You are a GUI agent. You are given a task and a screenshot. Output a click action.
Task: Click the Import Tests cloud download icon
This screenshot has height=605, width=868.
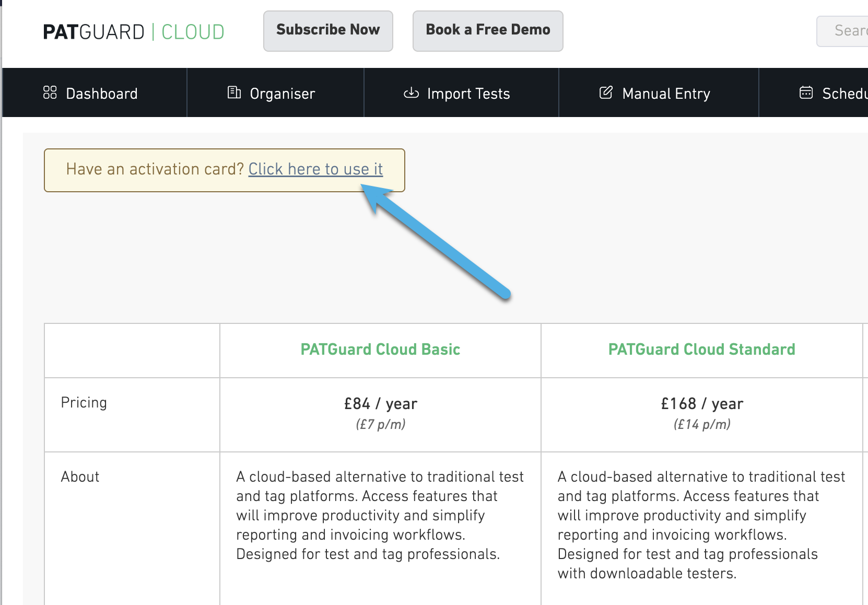[x=411, y=93]
